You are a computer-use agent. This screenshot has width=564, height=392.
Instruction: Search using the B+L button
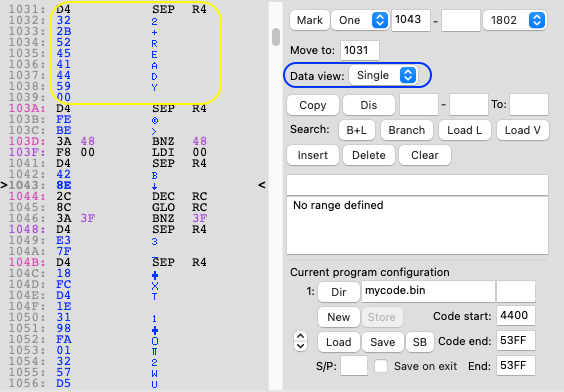coord(356,130)
